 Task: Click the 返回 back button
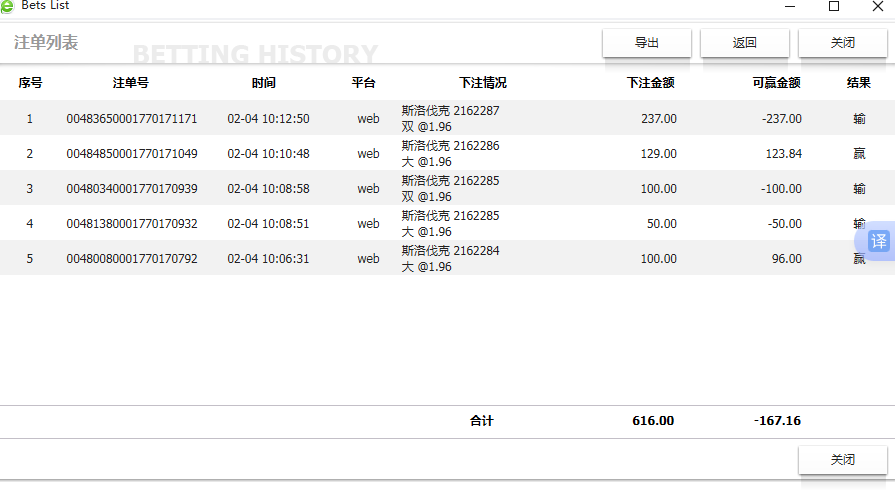[x=744, y=43]
